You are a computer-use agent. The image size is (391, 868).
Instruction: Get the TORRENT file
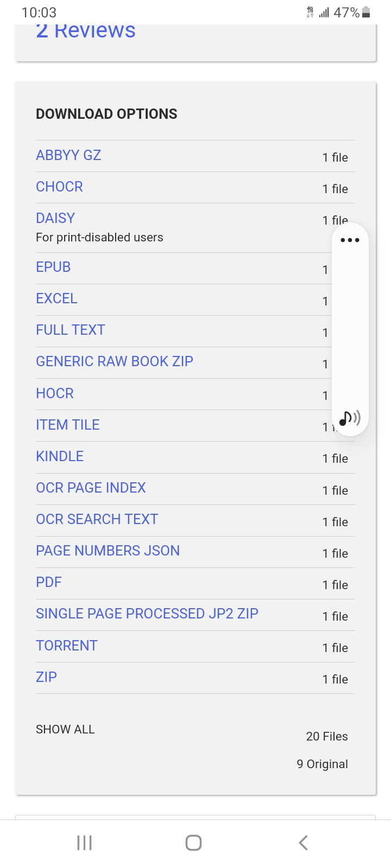point(67,646)
